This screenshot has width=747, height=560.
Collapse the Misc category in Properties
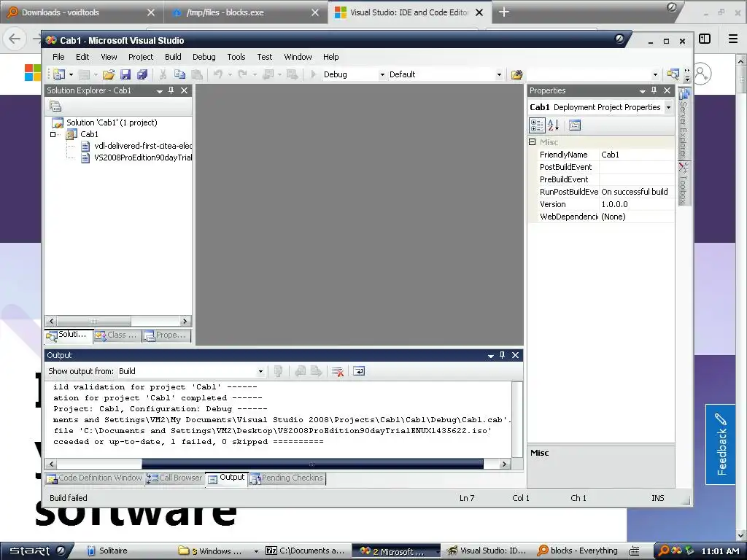(533, 142)
